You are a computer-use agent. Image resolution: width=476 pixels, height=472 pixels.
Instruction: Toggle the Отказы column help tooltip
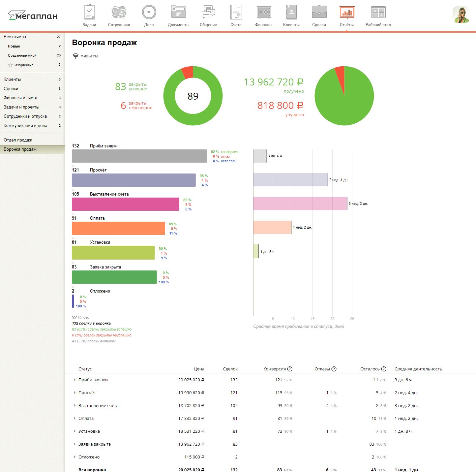334,369
